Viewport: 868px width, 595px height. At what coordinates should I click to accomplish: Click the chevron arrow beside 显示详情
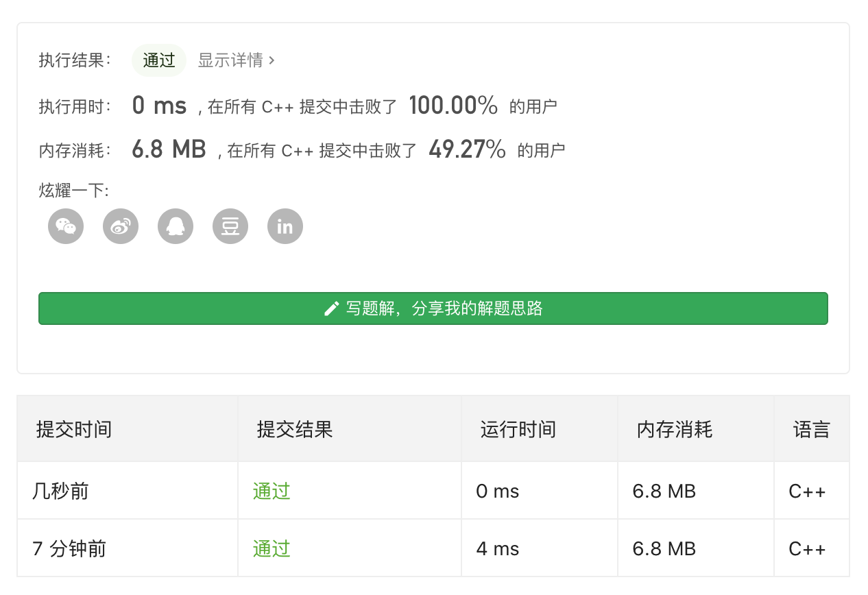pos(272,60)
